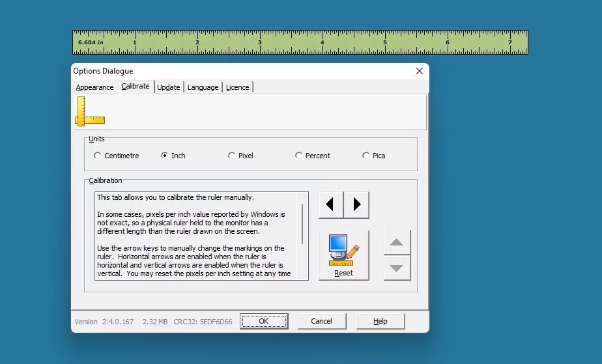Reset the pixels per inch setting
602x364 pixels.
click(343, 255)
